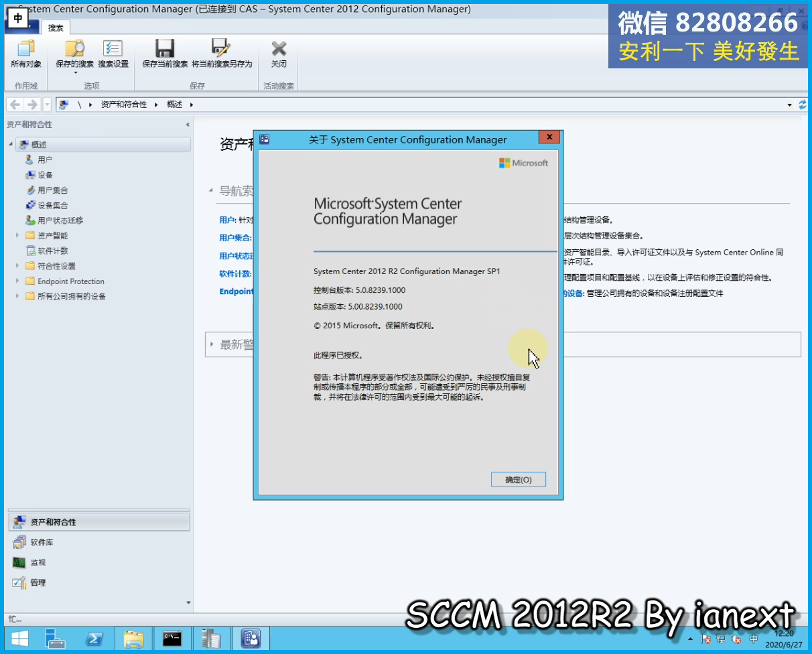Switch to the 管理 workspace
Image resolution: width=812 pixels, height=654 pixels.
click(x=99, y=582)
